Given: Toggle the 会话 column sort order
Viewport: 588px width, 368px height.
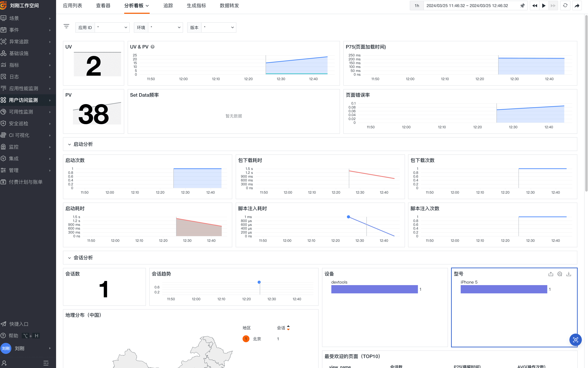Looking at the screenshot, I should pyautogui.click(x=288, y=328).
